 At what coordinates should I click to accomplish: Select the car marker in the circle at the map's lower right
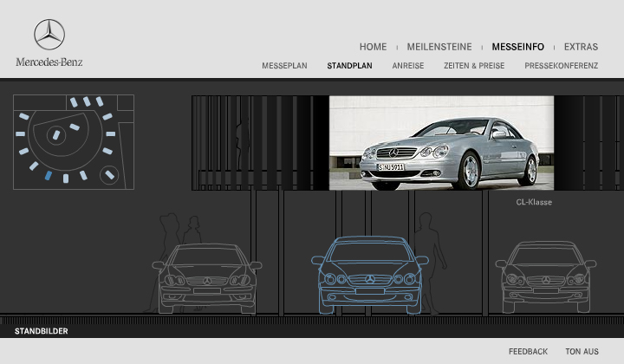109,175
